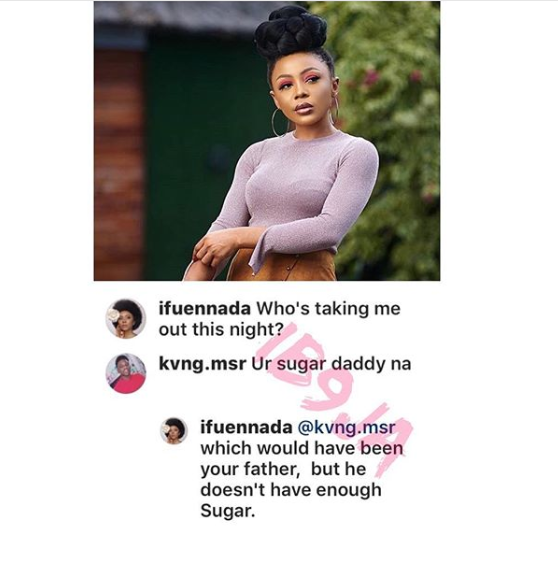
Task: Click the comment "Ur sugar daddy na"
Action: pyautogui.click(x=331, y=364)
